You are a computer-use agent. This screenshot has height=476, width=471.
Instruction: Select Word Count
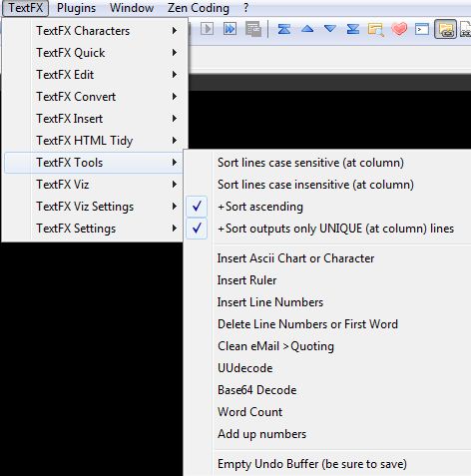click(x=327, y=412)
